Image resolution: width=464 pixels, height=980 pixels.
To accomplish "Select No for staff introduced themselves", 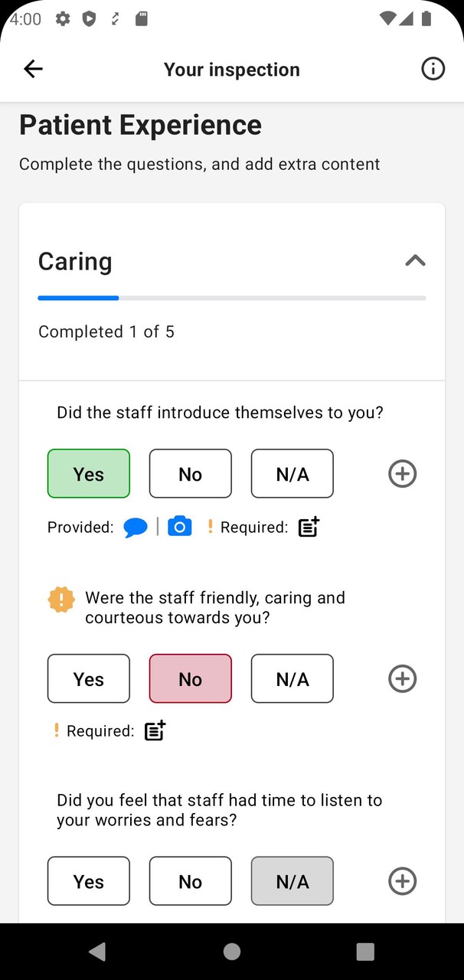I will click(x=190, y=474).
